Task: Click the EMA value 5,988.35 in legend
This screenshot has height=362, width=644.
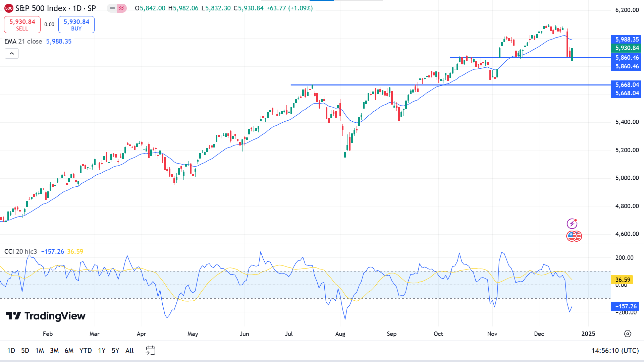Action: point(59,41)
